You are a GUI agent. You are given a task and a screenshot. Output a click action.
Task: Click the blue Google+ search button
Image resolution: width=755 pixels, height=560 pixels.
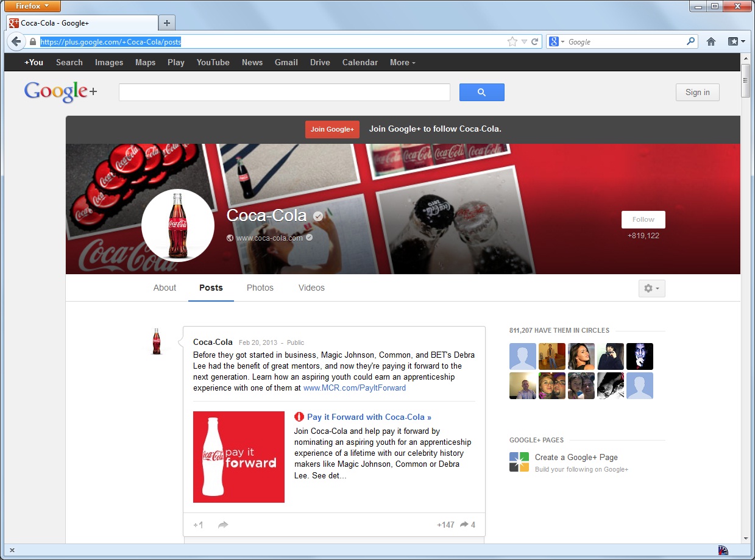click(481, 92)
